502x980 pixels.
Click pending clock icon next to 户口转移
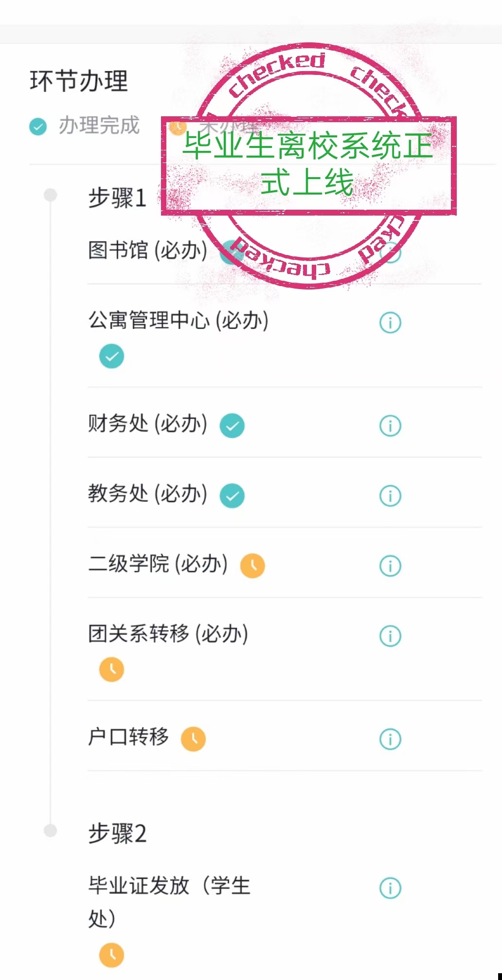pyautogui.click(x=193, y=739)
